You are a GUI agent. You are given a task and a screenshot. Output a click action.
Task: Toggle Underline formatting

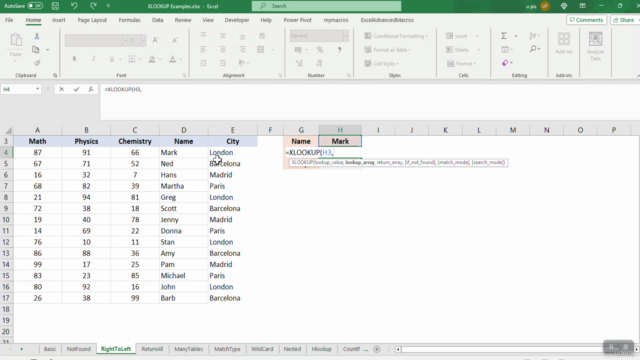click(111, 59)
